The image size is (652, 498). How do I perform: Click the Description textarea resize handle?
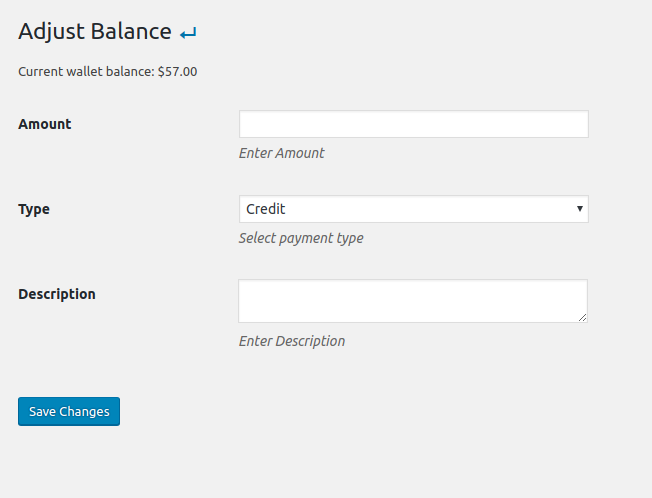pos(582,317)
